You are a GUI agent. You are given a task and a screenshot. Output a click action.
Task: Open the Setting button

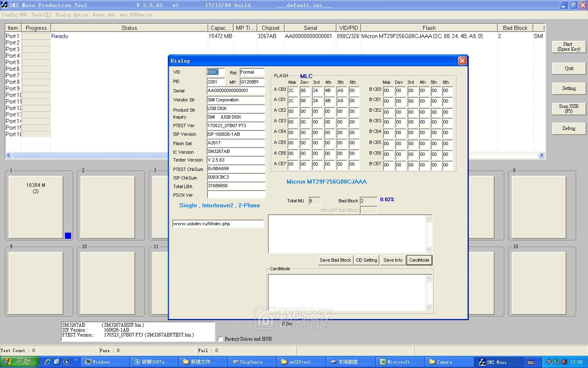[569, 88]
